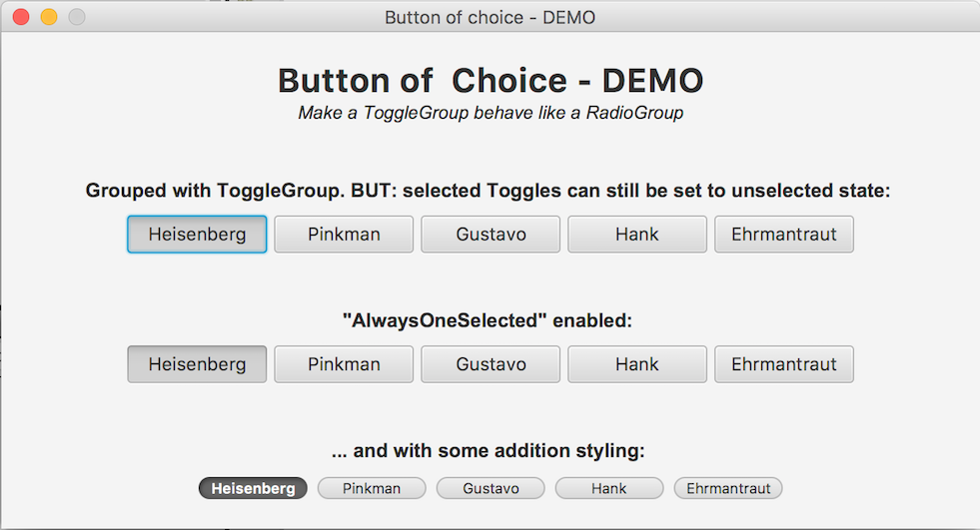
Task: Pick Gustavo under AlwaysOneSelected enabled
Action: pyautogui.click(x=490, y=364)
